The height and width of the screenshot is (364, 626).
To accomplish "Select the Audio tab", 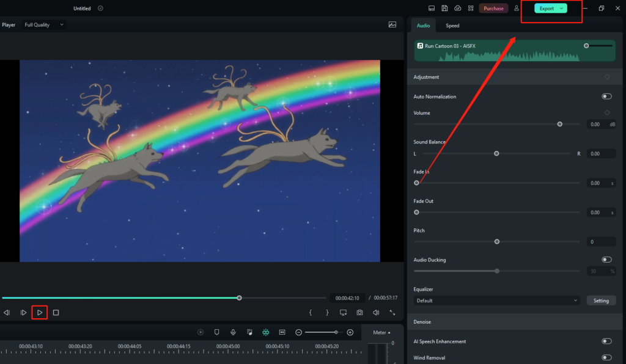I will (423, 26).
